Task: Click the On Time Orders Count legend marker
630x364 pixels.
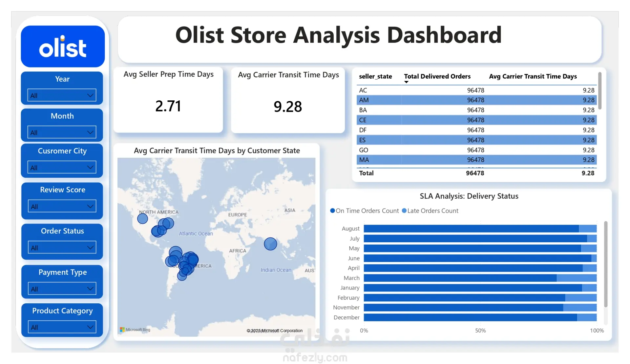Action: tap(332, 211)
